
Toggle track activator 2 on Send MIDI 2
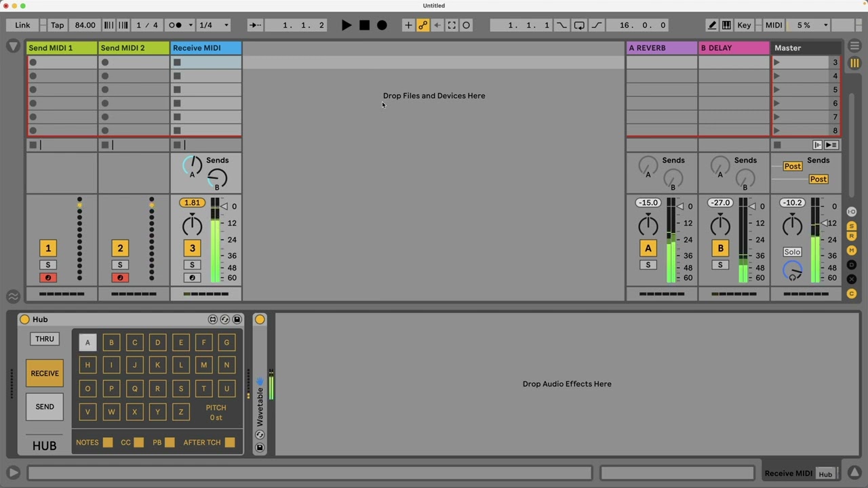pyautogui.click(x=120, y=248)
